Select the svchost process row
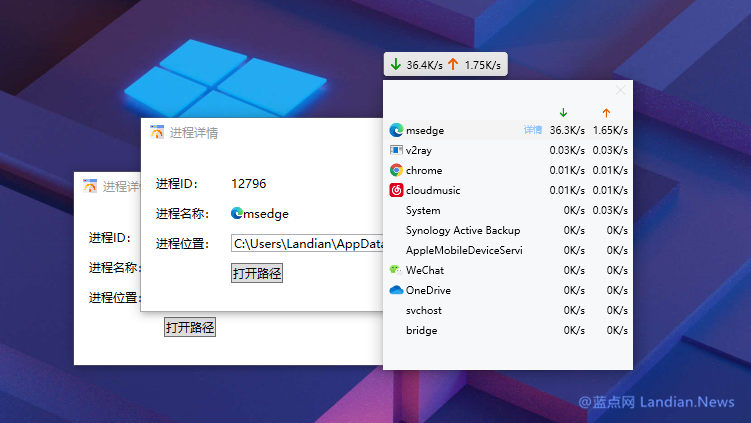The width and height of the screenshot is (751, 423). coord(508,310)
